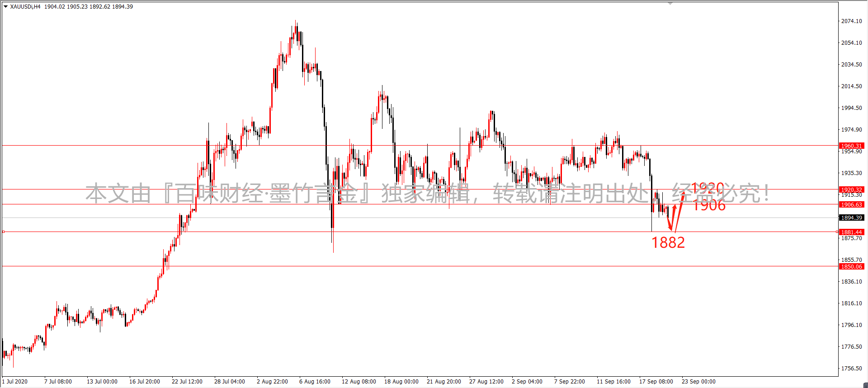Click the red 1850.06 price label
This screenshot has height=388, width=868.
pos(852,266)
